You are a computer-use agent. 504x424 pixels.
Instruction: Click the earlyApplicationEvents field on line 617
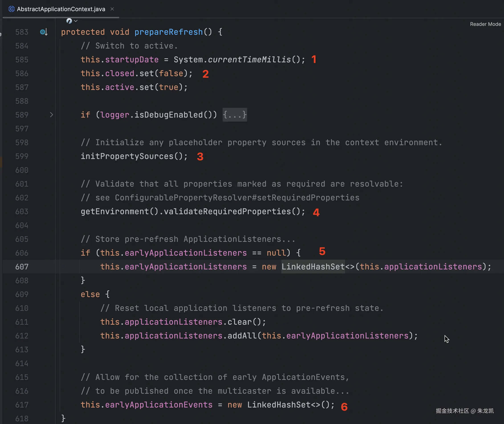pos(159,405)
